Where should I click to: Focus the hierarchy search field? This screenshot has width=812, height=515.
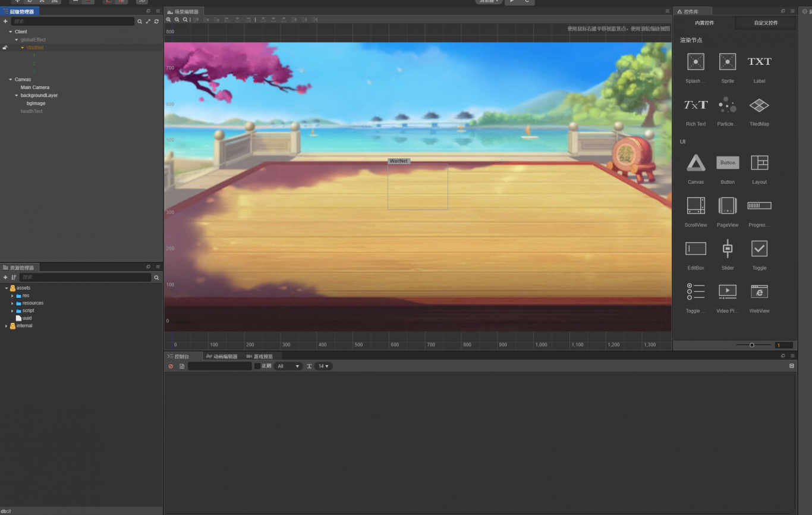pyautogui.click(x=73, y=21)
